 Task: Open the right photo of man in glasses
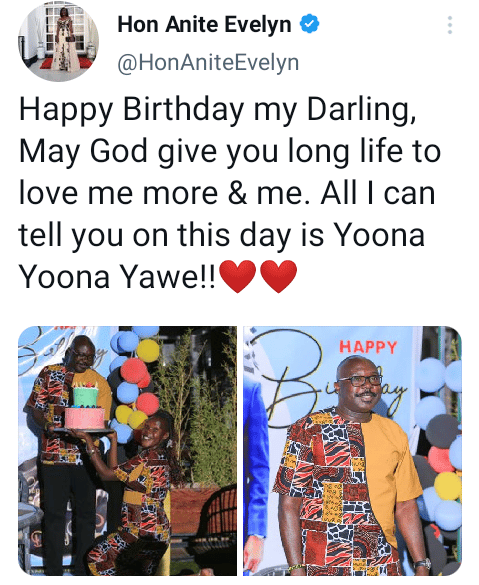pos(353,451)
